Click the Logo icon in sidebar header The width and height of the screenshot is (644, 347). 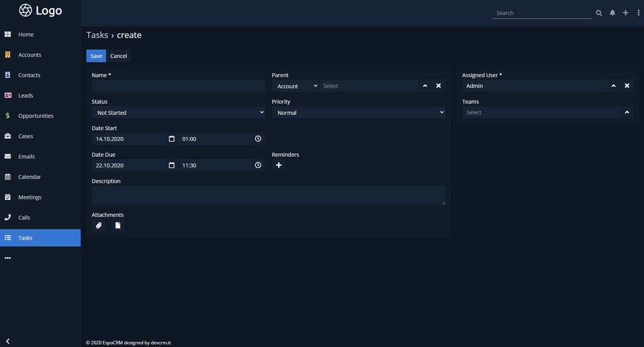26,10
